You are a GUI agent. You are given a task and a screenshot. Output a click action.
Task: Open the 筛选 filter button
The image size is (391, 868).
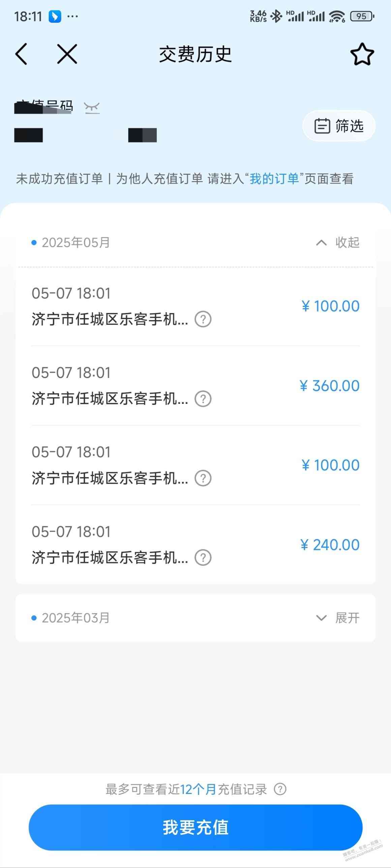click(339, 126)
